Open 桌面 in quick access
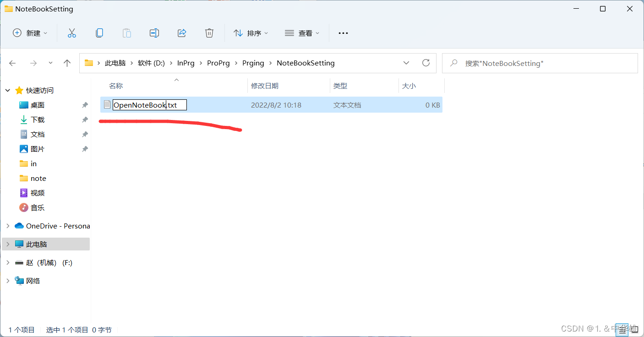This screenshot has height=337, width=644. pos(38,105)
